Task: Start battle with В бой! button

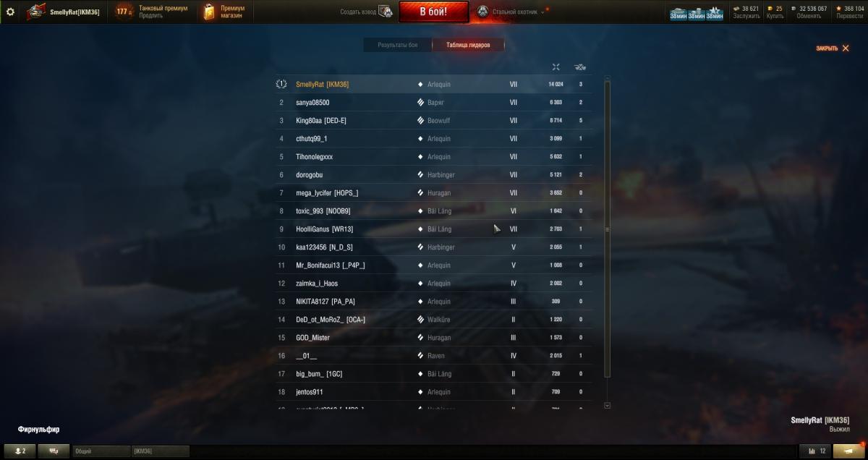Action: click(x=433, y=12)
